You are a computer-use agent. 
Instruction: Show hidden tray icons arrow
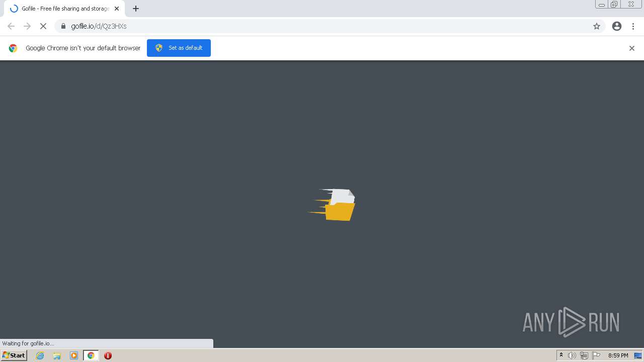point(561,355)
